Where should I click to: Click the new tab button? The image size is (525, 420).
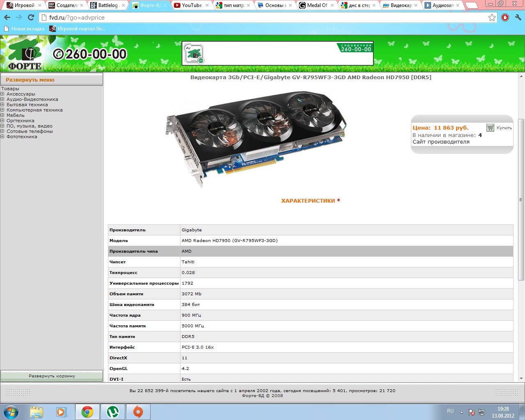pos(472,5)
